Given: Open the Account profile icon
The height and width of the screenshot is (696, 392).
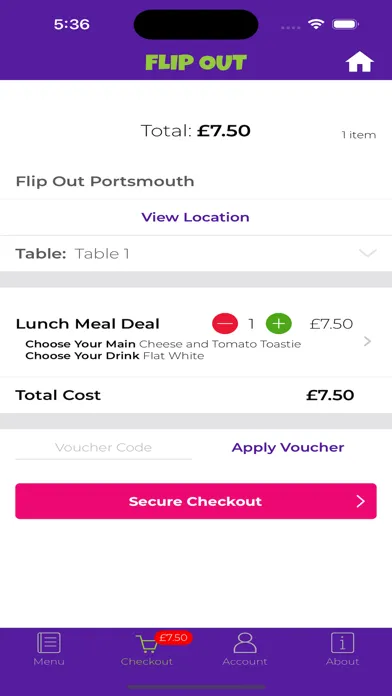Looking at the screenshot, I should tap(245, 643).
